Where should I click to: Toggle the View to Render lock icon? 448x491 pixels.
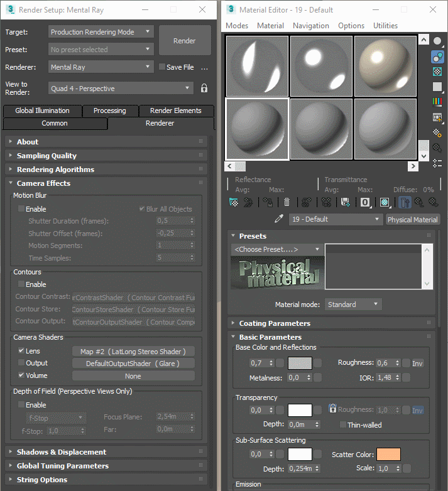(x=204, y=88)
